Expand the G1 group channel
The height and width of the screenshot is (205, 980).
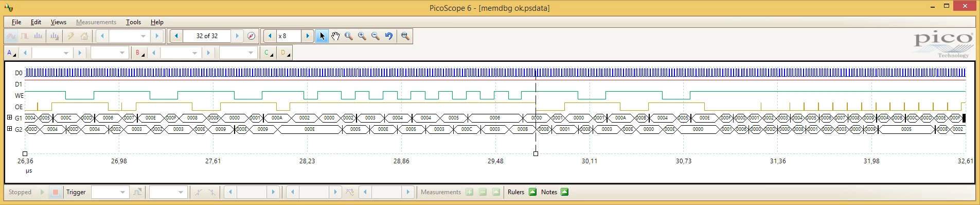9,117
